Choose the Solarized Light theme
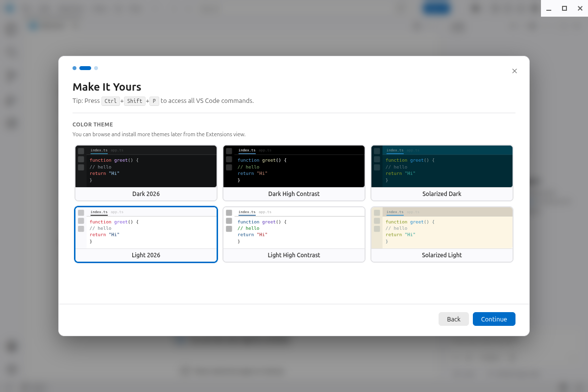 coord(442,234)
